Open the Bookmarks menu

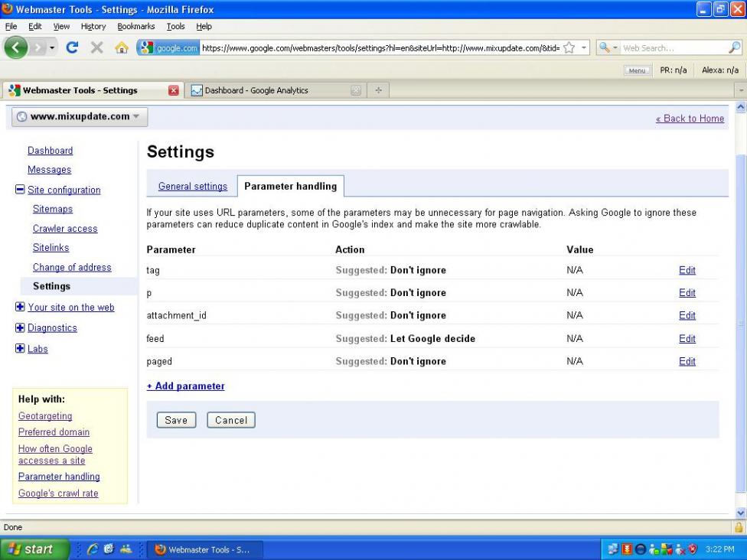click(135, 26)
